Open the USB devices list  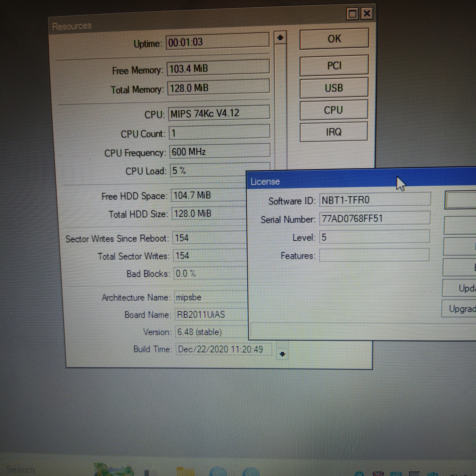pyautogui.click(x=334, y=88)
